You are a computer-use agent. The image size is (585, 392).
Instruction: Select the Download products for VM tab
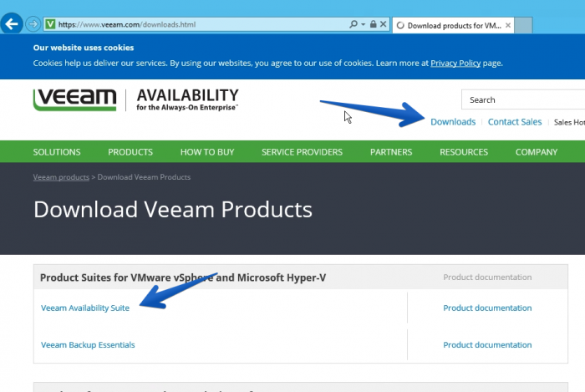[x=454, y=25]
